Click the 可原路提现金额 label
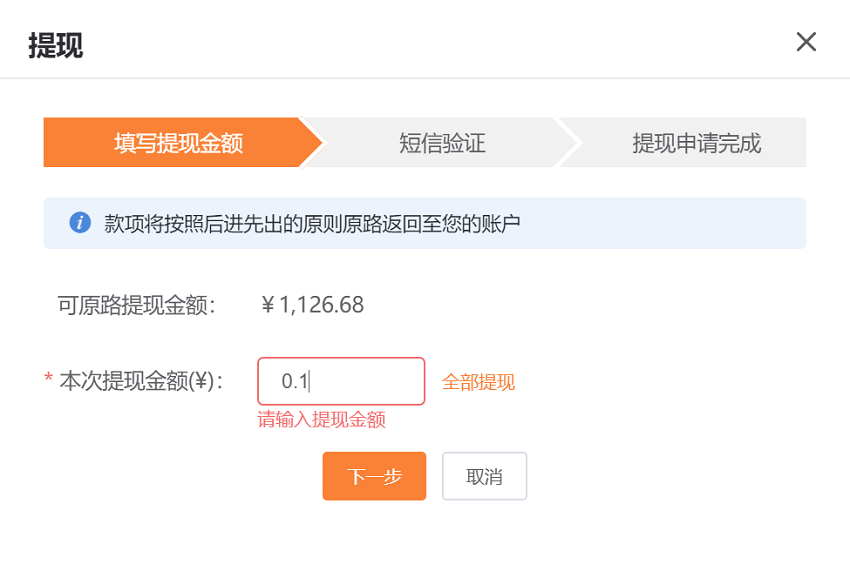This screenshot has height=564, width=850. pos(137,305)
